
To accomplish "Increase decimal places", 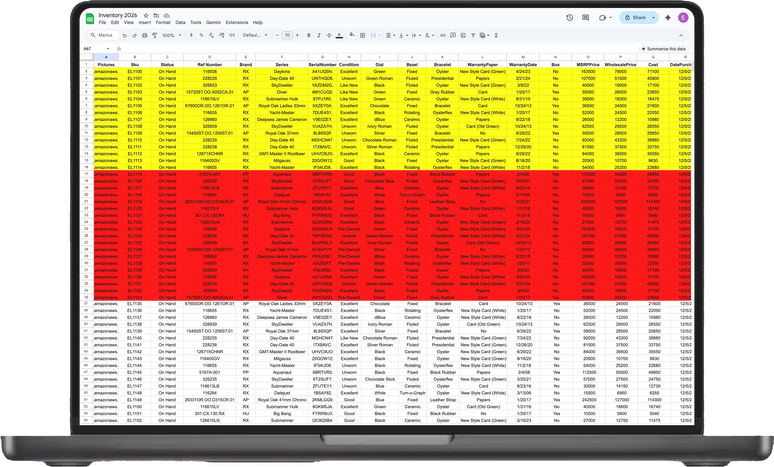I will (x=222, y=35).
